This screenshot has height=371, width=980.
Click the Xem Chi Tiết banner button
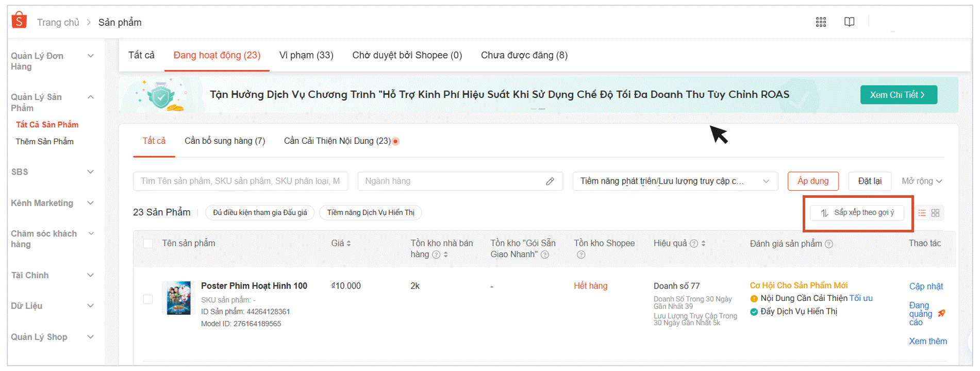[898, 95]
